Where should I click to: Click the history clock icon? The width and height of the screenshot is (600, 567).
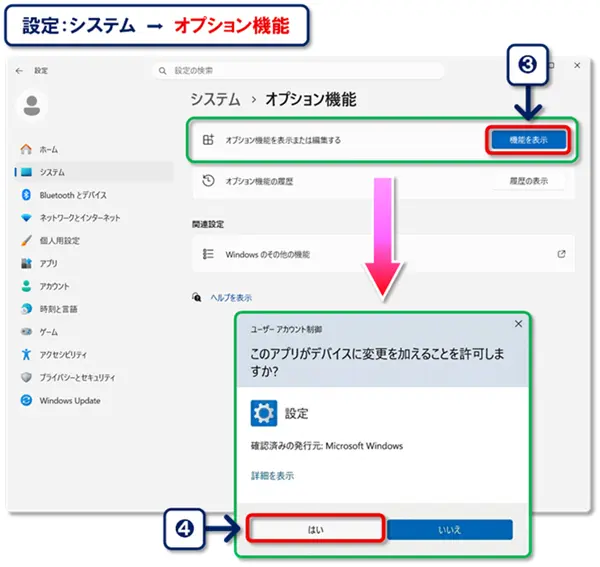point(208,181)
